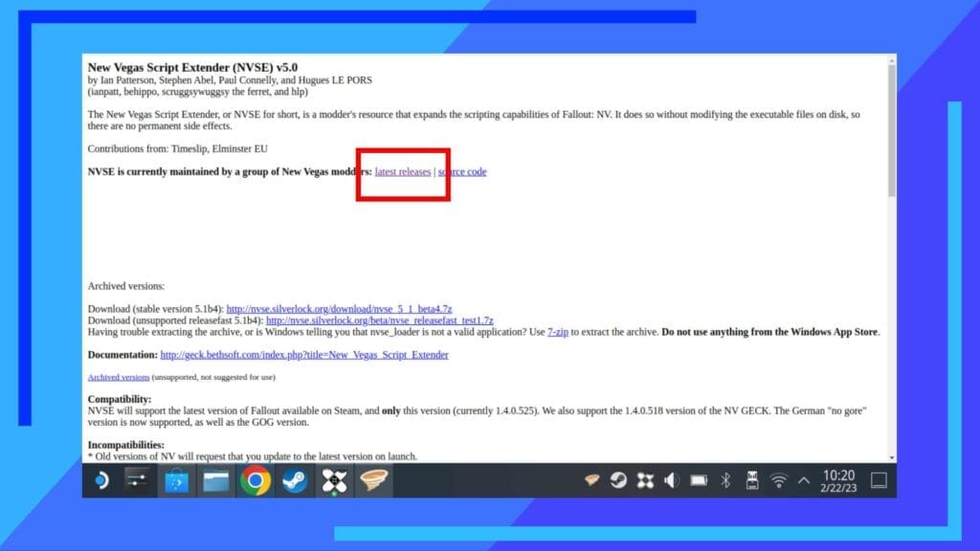Open the Wi-Fi network list
This screenshot has width=980, height=551.
pos(779,480)
